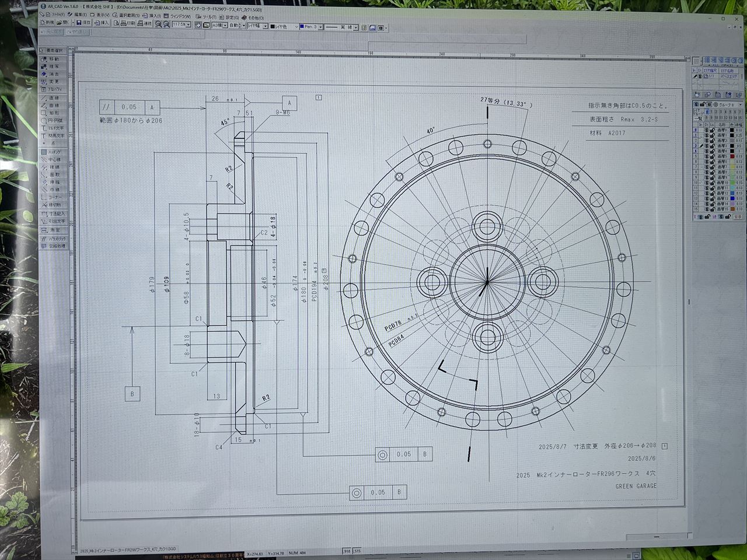Select the 円・円弧 circle/arc tool
Viewport: 747px width, 560px height.
(53, 121)
